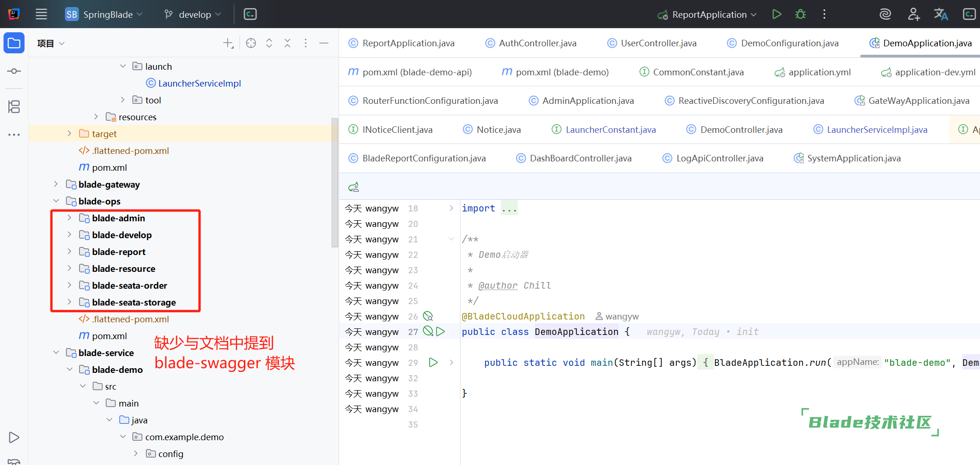Viewport: 980px width, 465px height.
Task: Click the @author tag in comment
Action: click(x=498, y=285)
